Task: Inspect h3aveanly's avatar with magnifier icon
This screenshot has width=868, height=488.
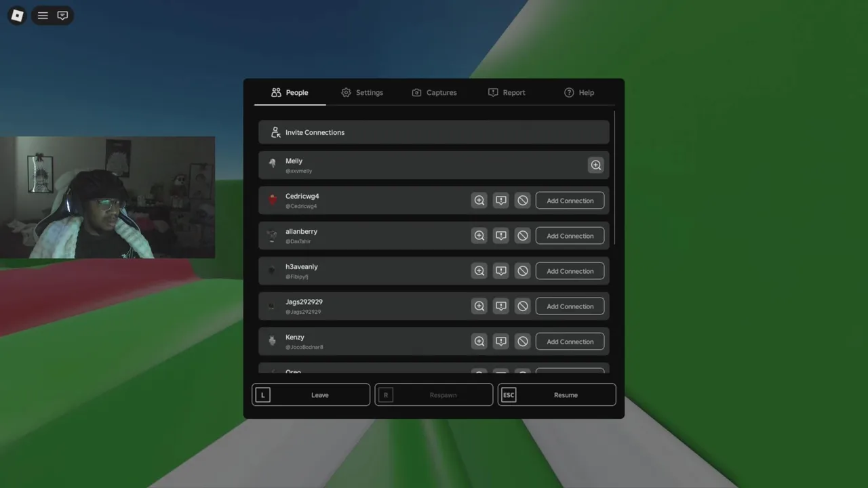Action: click(479, 271)
